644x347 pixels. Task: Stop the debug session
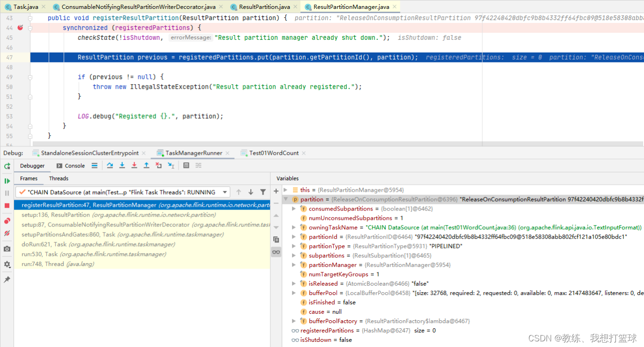(x=7, y=205)
